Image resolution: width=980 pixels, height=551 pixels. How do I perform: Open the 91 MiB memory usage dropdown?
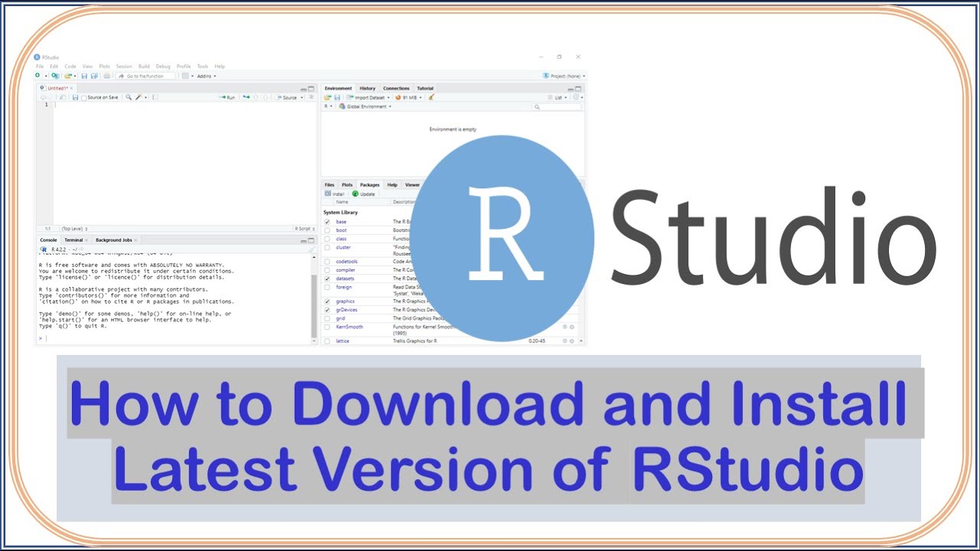(409, 97)
